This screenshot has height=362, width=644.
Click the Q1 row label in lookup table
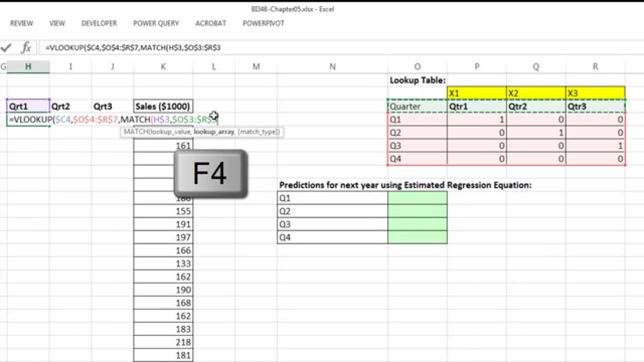click(418, 120)
